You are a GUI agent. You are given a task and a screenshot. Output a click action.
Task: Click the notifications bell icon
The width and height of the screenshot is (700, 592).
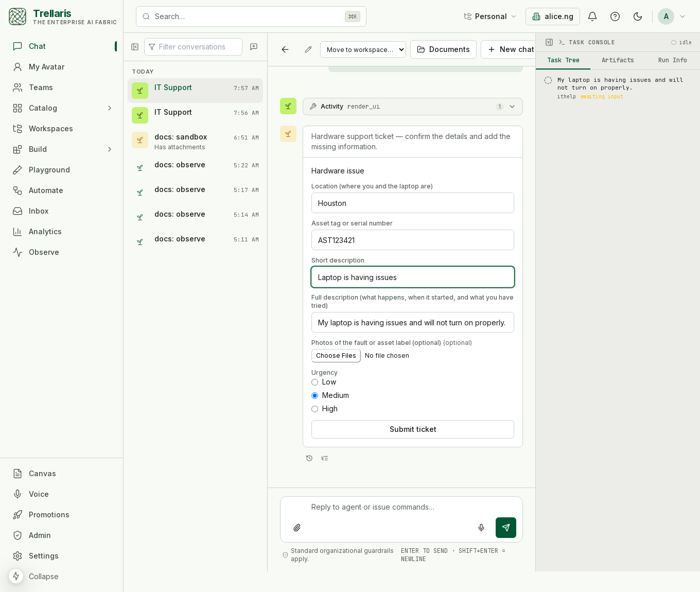[x=592, y=16]
